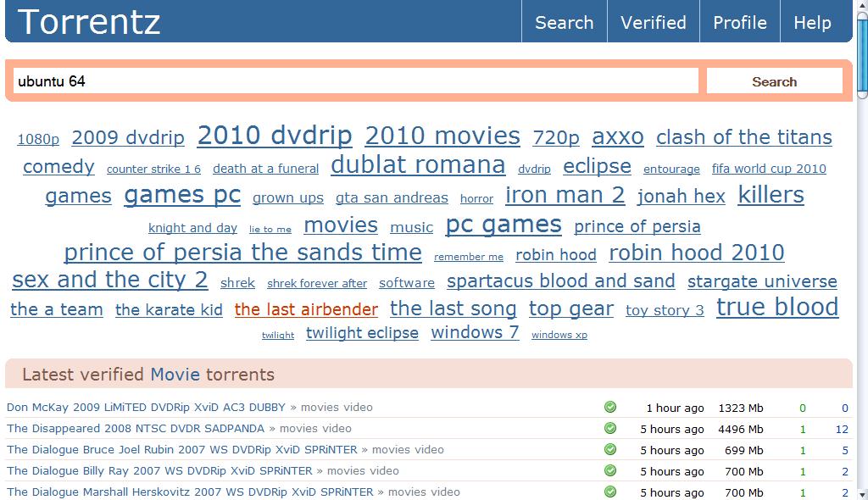Image resolution: width=868 pixels, height=500 pixels.
Task: Open 'The Disappeared 2008 NTSC DVDR SADPANDA' torrent
Action: tap(136, 428)
